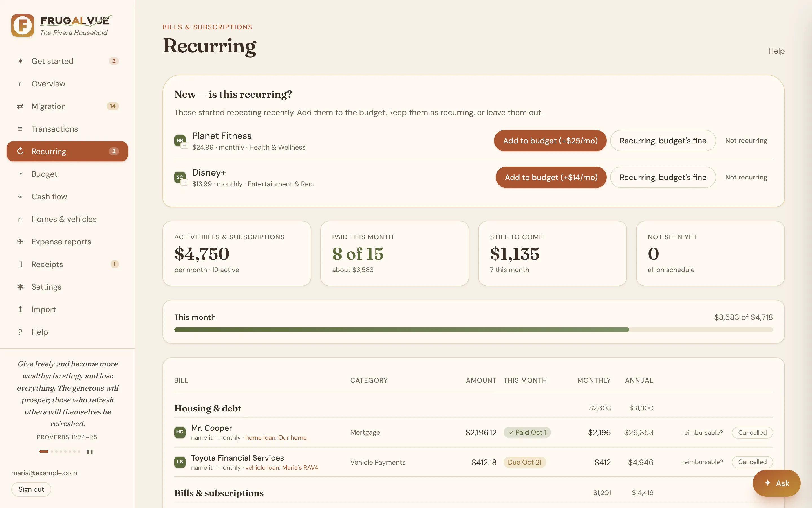
Task: Add Disney+ to budget (+$14/mo)
Action: point(551,177)
